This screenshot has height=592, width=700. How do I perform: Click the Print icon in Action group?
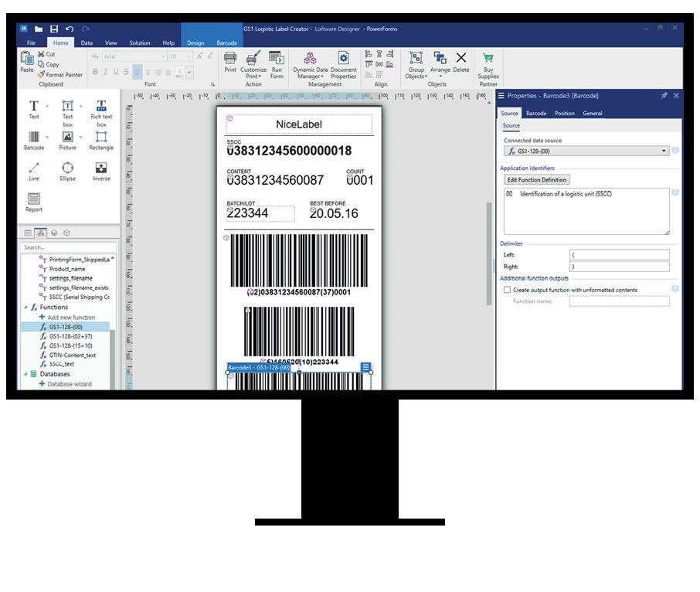pyautogui.click(x=230, y=62)
